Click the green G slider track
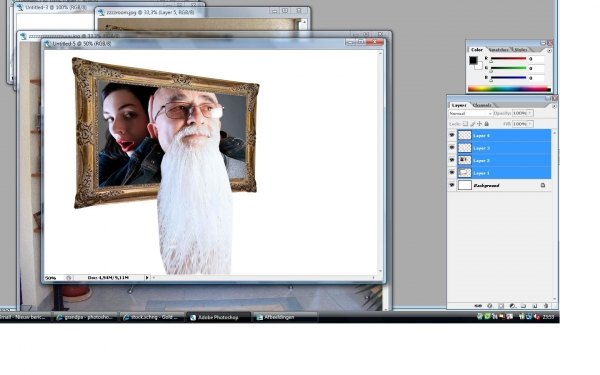This screenshot has width=600, height=375. pos(509,68)
